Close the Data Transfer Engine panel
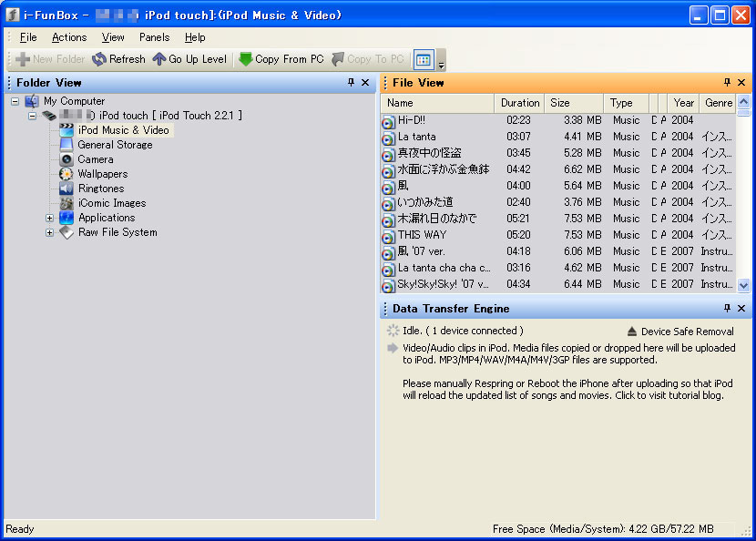The width and height of the screenshot is (756, 541). (741, 308)
